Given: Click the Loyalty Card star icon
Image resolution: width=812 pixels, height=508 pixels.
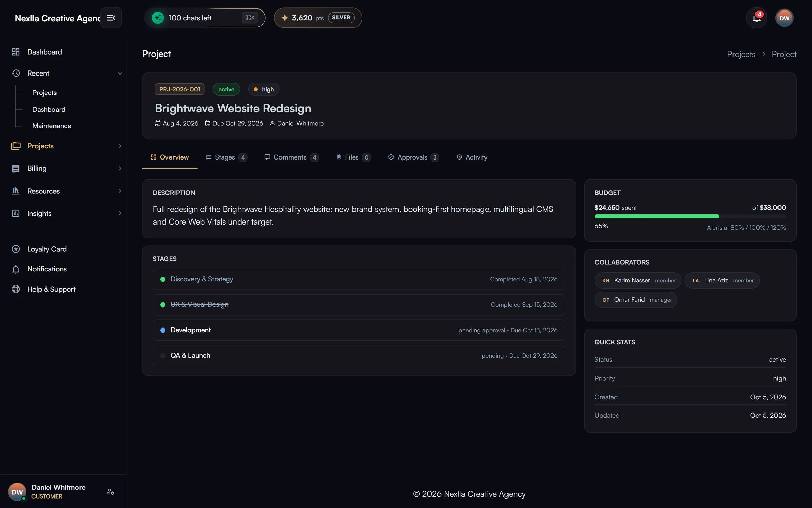Looking at the screenshot, I should tap(16, 249).
